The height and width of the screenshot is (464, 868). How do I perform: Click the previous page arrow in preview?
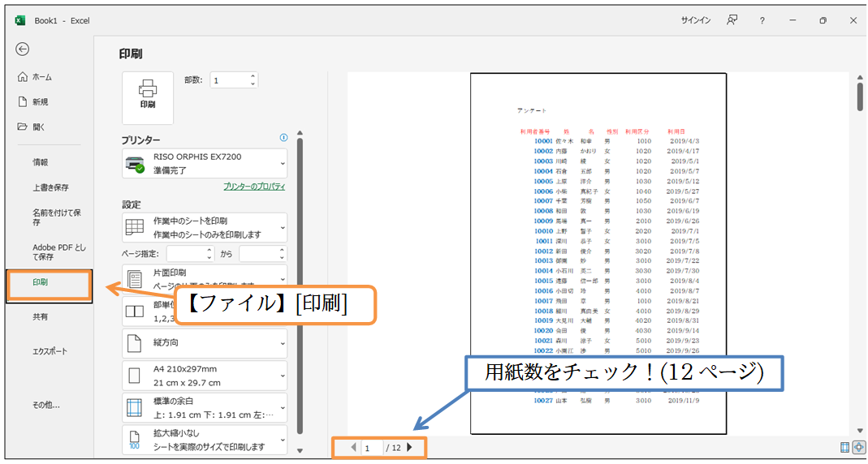coord(354,448)
